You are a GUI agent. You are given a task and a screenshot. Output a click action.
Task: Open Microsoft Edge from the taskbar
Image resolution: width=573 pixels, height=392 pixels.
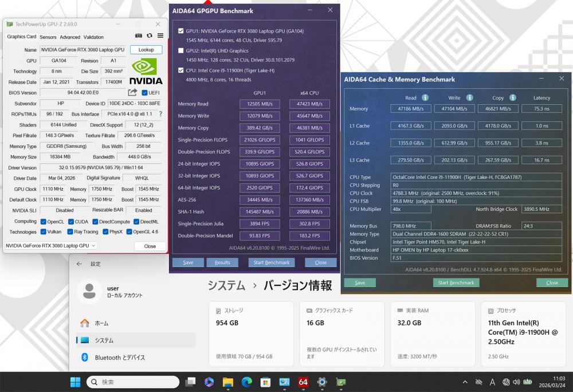(246, 382)
